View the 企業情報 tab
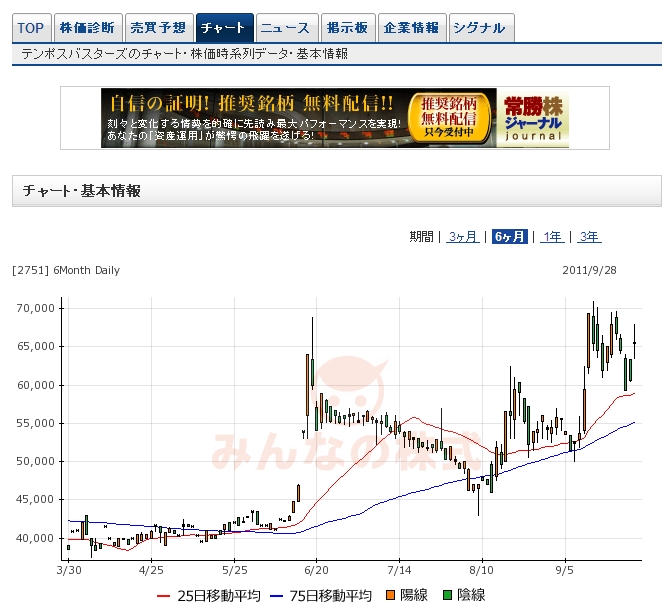 pyautogui.click(x=411, y=27)
